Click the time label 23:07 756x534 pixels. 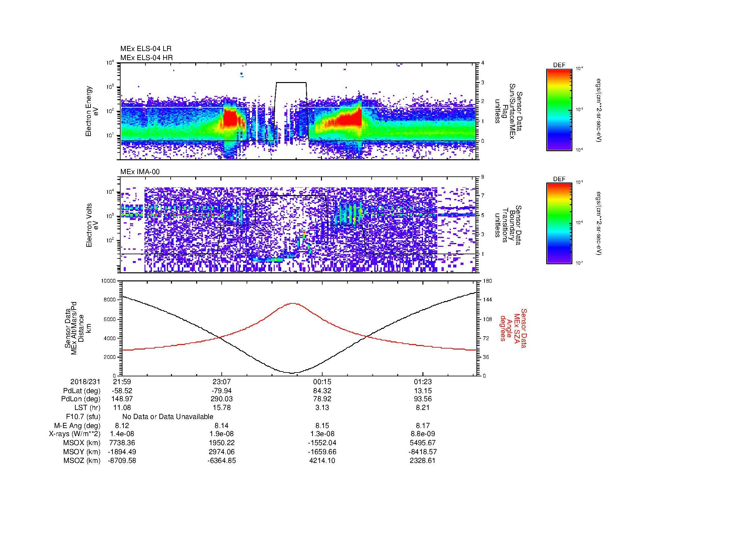click(x=222, y=382)
